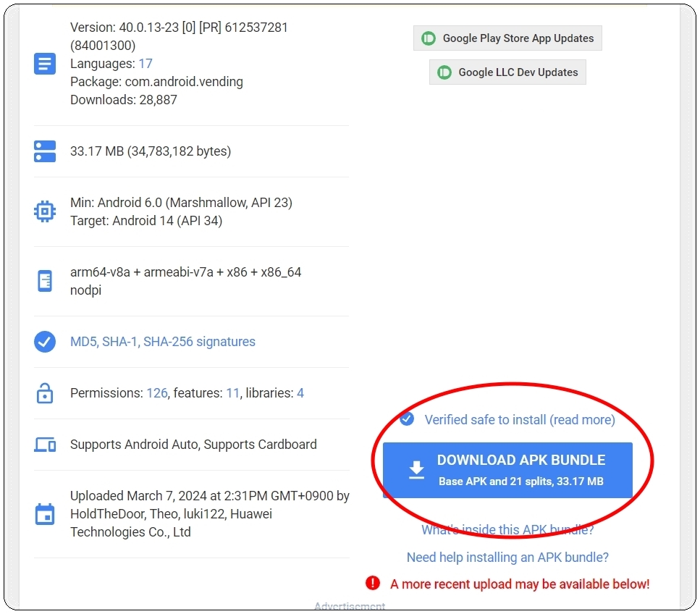Screen dimensions: 700x614
Task: Open What's inside this APK bundle link
Action: point(507,529)
